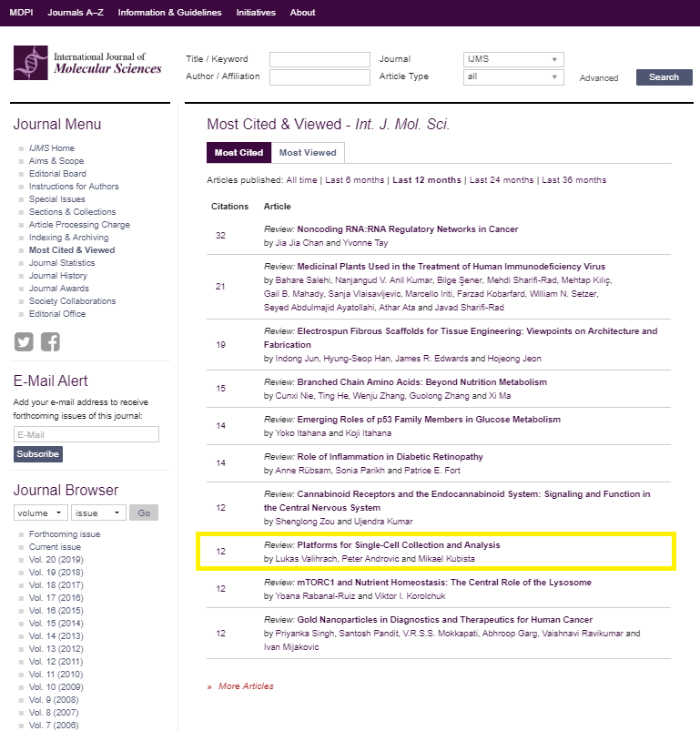Click author Viktor I. Korolchuk
This screenshot has width=700, height=731.
[410, 595]
